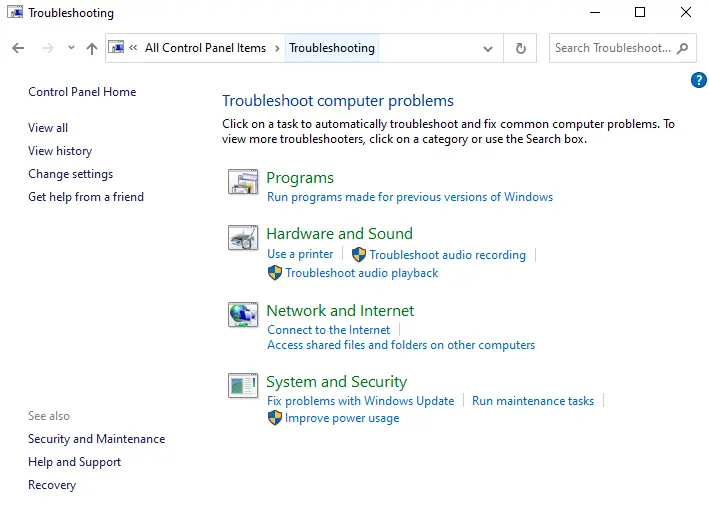This screenshot has height=510, width=709.
Task: Click the blue help question mark icon
Action: tap(699, 80)
